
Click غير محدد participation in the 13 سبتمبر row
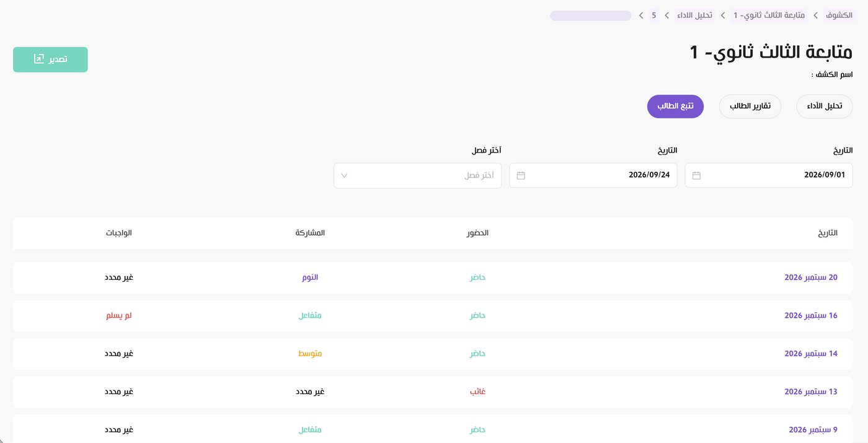(x=310, y=392)
